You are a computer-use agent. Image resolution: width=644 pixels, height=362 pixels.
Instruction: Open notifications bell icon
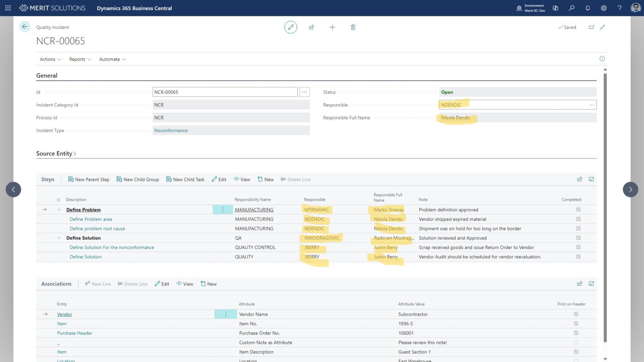[587, 8]
